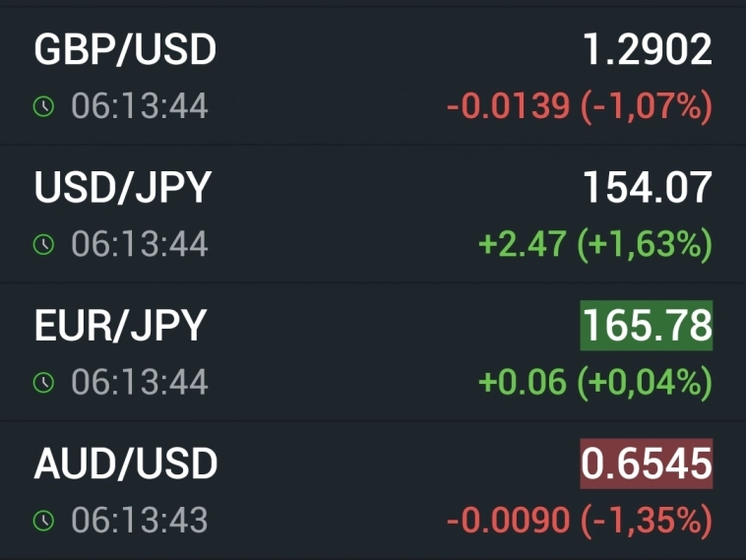Click the +2.47 (+1,63%) change value
The height and width of the screenshot is (560, 746).
point(594,244)
